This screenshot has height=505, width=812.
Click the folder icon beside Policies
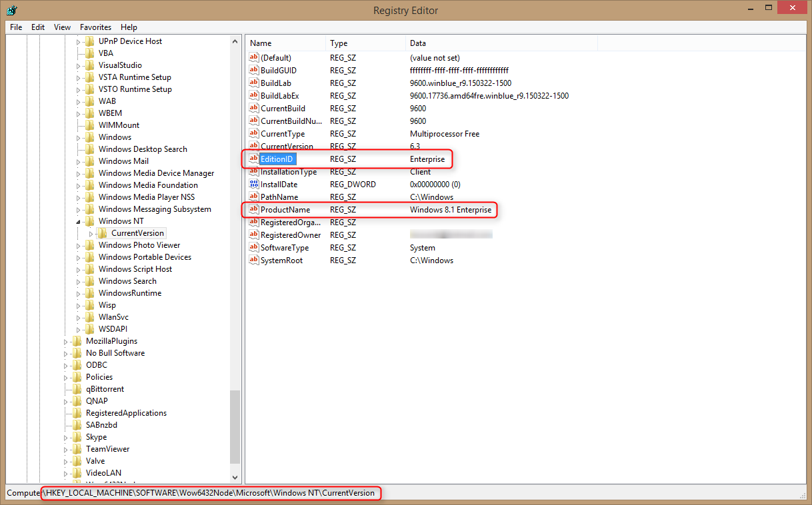pos(77,377)
